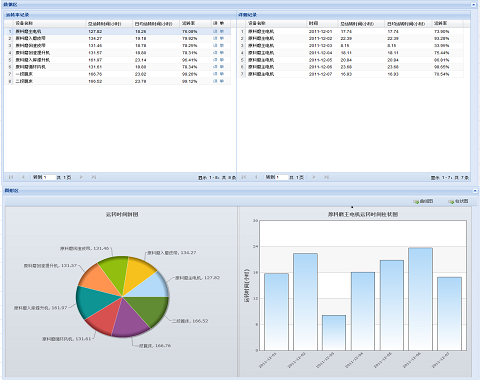Click last icon in row 8 二控圆皮
The width and height of the screenshot is (480, 380).
(222, 81)
